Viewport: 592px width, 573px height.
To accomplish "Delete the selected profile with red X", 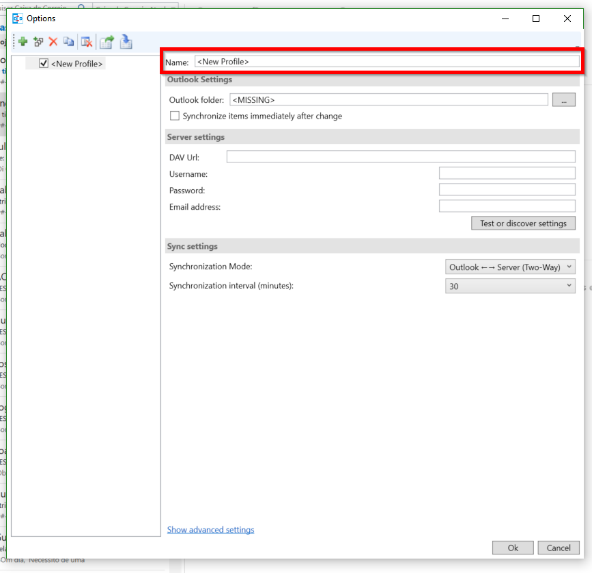I will click(53, 42).
